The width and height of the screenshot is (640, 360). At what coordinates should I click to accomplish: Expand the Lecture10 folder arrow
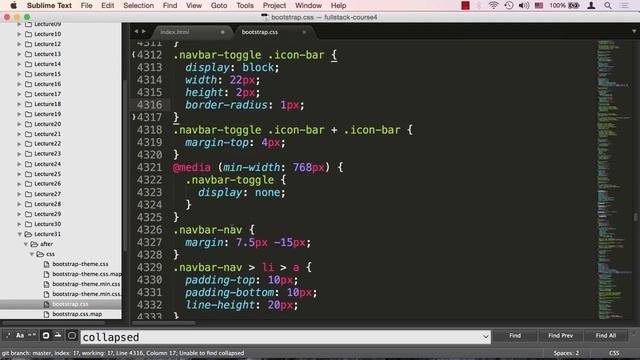(x=19, y=34)
